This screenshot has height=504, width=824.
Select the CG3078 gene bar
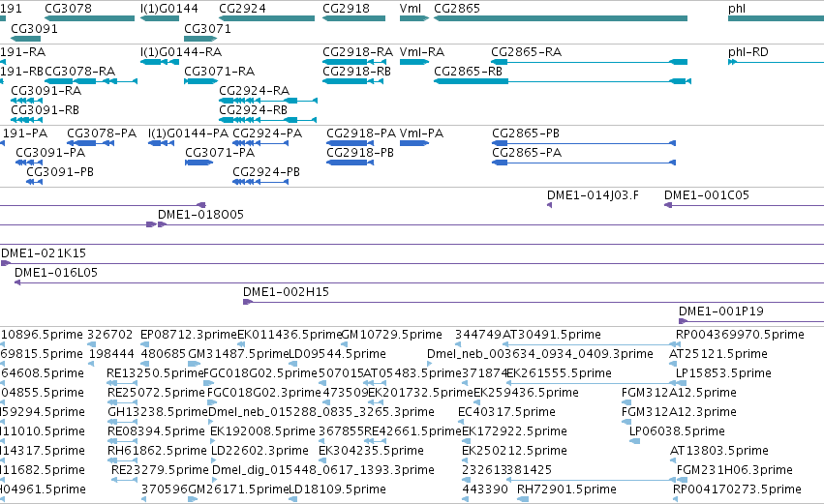pos(90,18)
